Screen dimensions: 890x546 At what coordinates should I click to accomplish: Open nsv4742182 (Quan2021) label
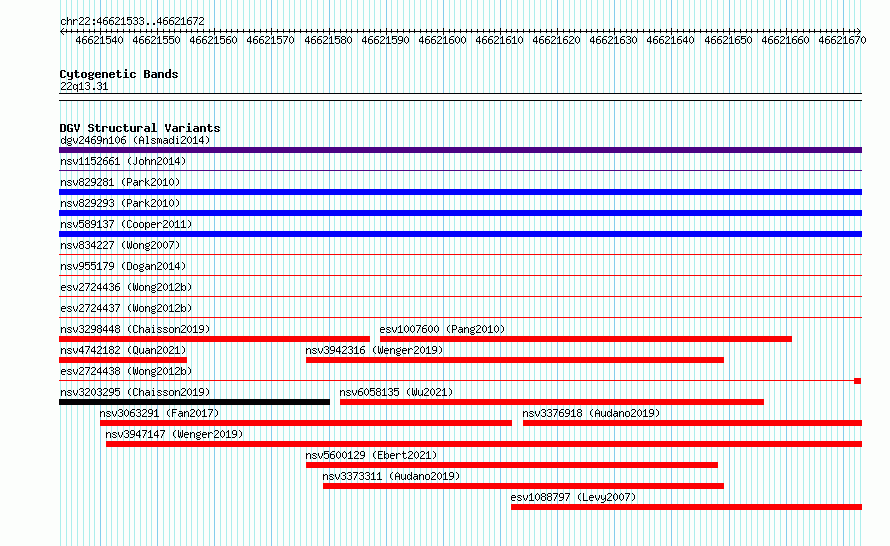coord(123,350)
